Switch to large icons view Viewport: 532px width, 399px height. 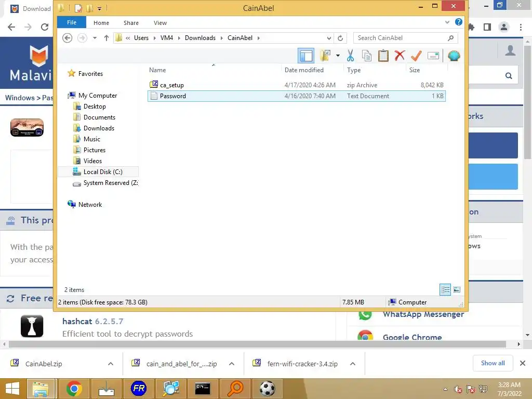click(457, 289)
